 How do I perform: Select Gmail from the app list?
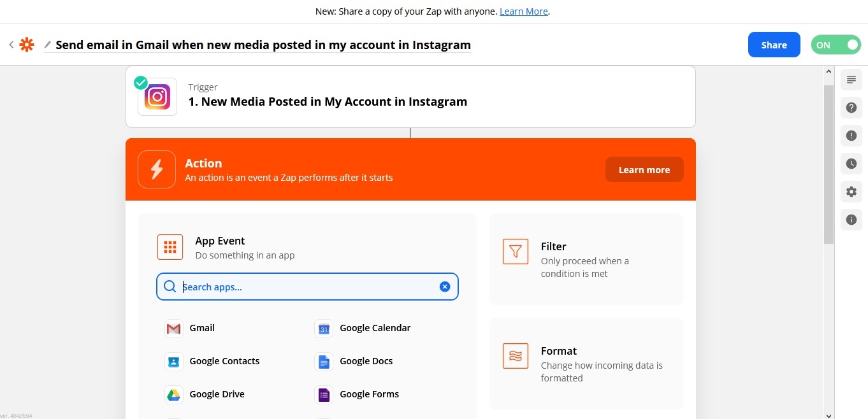pos(202,328)
